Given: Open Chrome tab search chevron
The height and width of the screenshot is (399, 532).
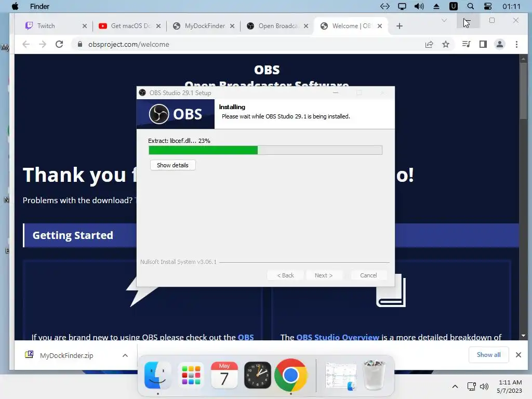Looking at the screenshot, I should click(x=444, y=20).
